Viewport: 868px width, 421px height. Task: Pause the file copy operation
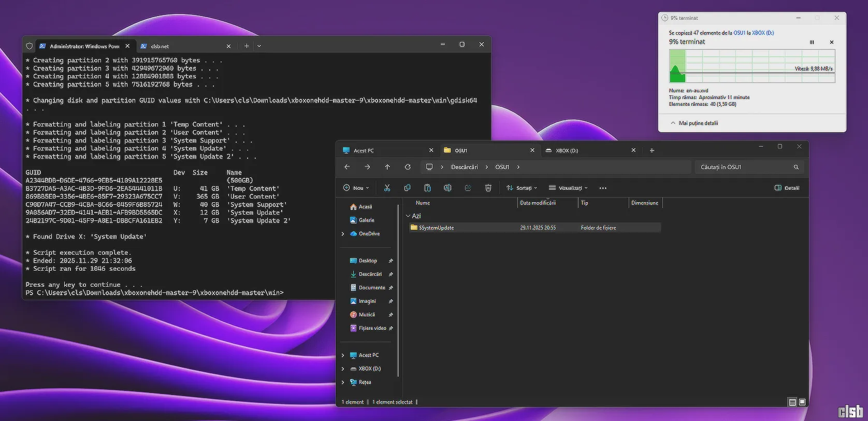coord(812,43)
